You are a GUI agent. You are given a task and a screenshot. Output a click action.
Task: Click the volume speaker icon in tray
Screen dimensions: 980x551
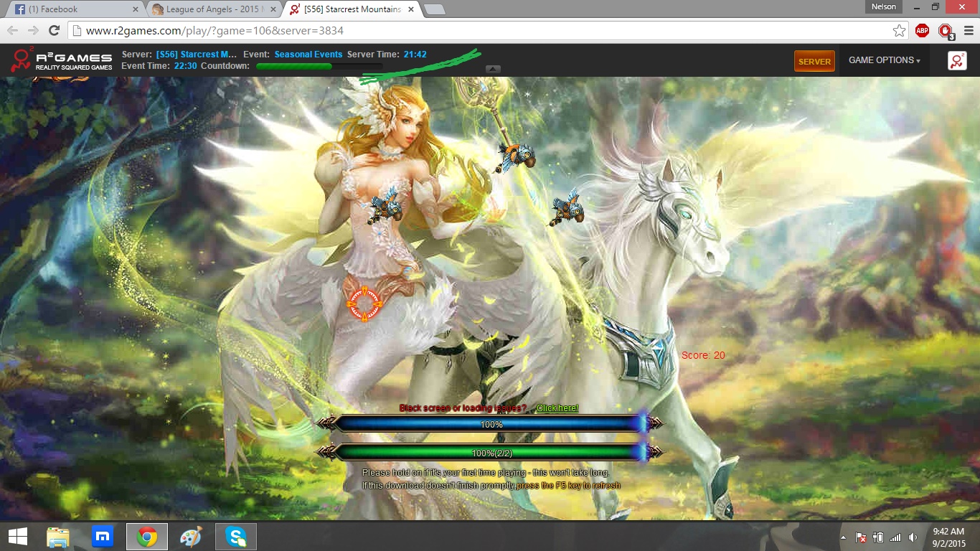click(x=913, y=537)
